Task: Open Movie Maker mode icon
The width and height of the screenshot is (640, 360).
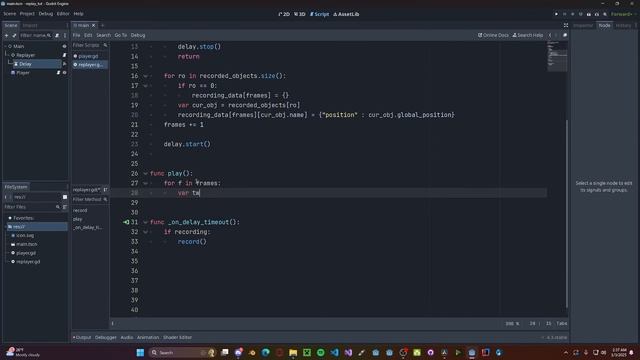Action: coord(604,14)
